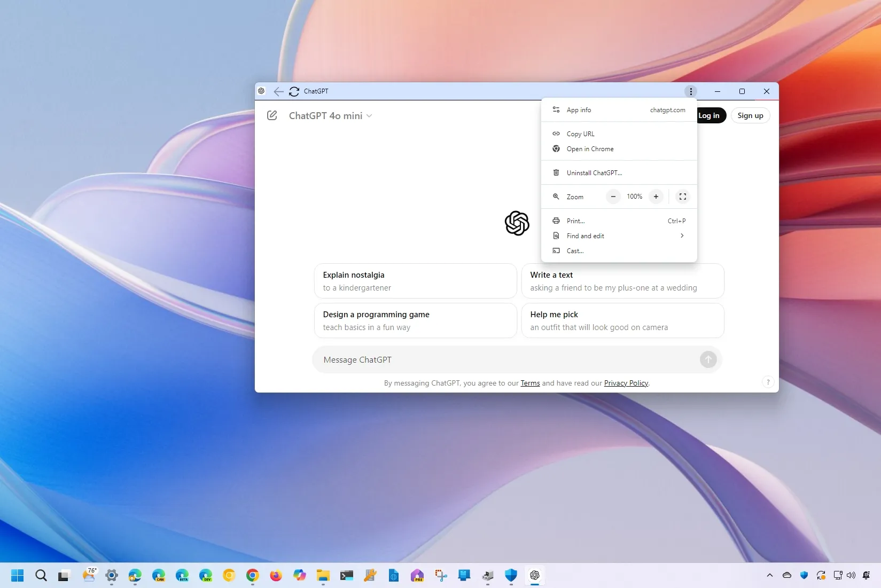Open Microsoft Copilot from the taskbar
The height and width of the screenshot is (588, 881).
click(x=300, y=575)
